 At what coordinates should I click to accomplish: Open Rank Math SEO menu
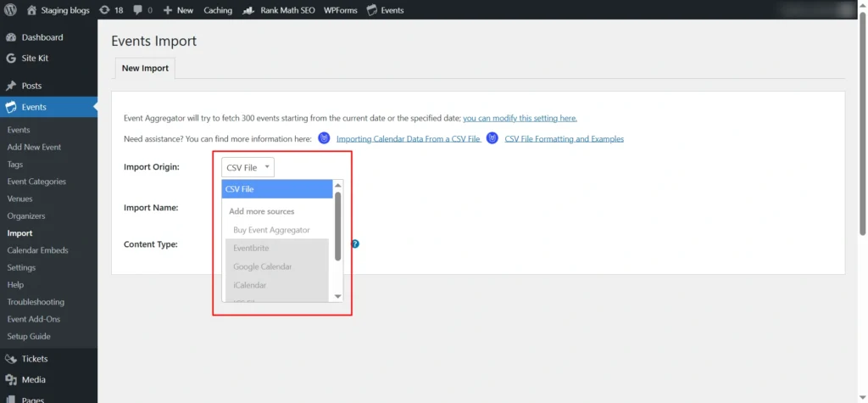(287, 10)
